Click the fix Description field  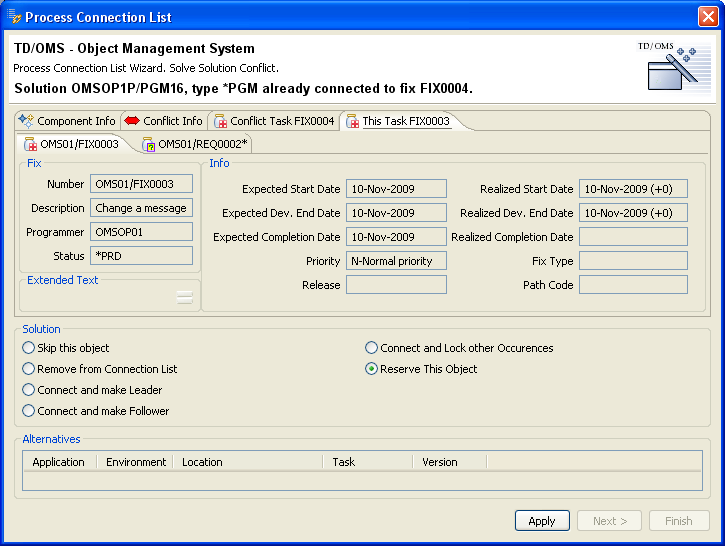[141, 208]
